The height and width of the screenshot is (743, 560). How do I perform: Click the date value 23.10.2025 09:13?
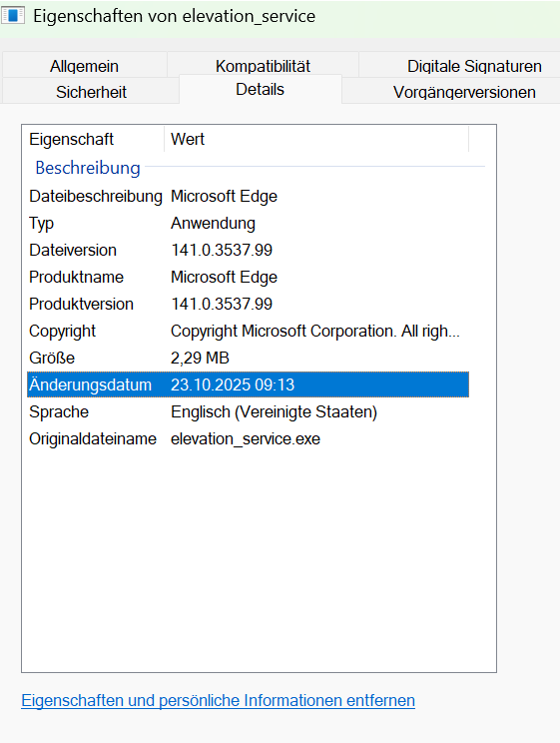[233, 384]
